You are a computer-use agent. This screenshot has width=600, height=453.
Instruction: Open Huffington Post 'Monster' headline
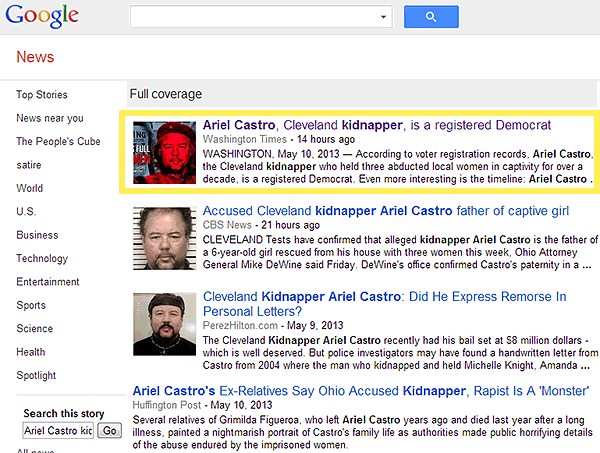pos(360,391)
